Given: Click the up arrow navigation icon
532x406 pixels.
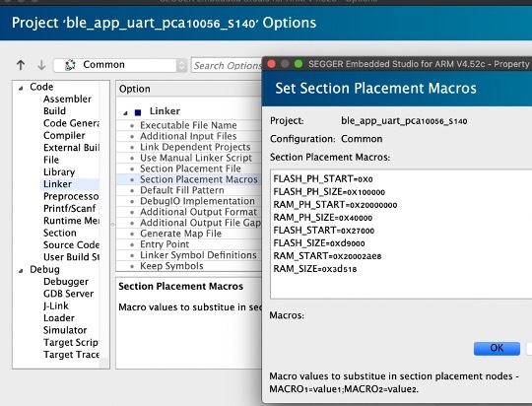Looking at the screenshot, I should click(21, 65).
